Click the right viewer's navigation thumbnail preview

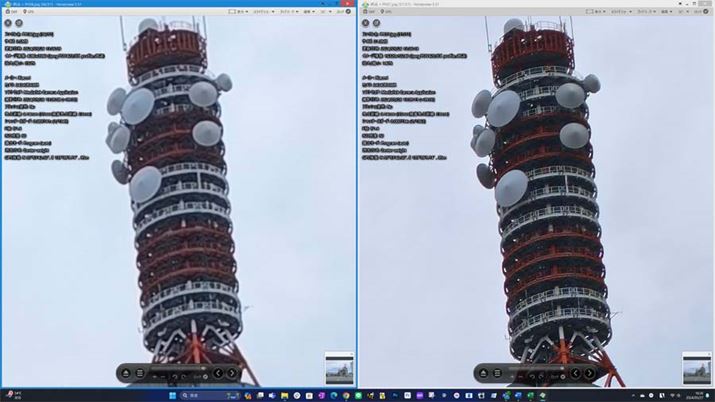pos(697,370)
